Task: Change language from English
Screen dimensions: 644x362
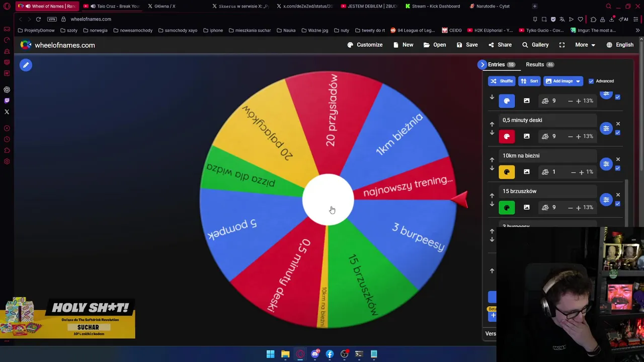Action: pos(620,45)
